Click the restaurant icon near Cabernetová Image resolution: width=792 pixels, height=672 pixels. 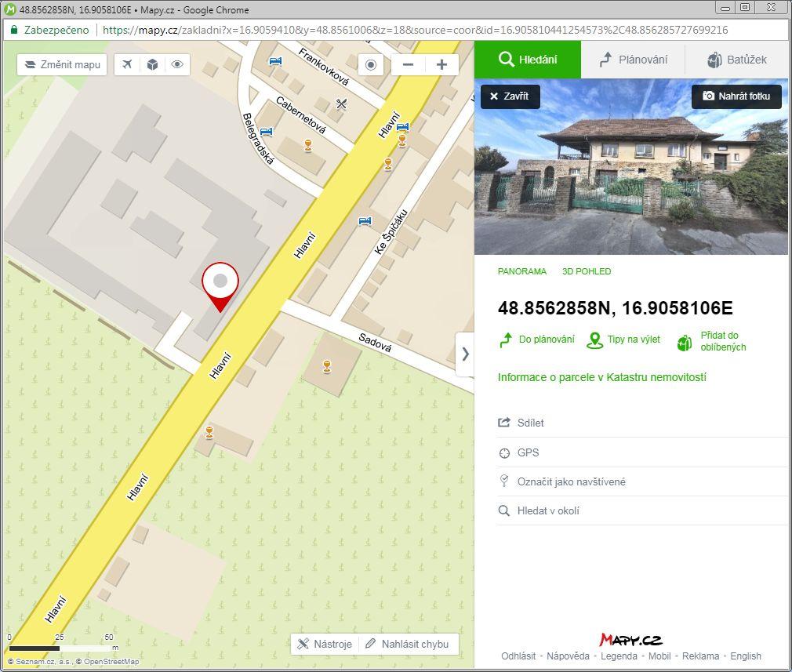tap(341, 104)
